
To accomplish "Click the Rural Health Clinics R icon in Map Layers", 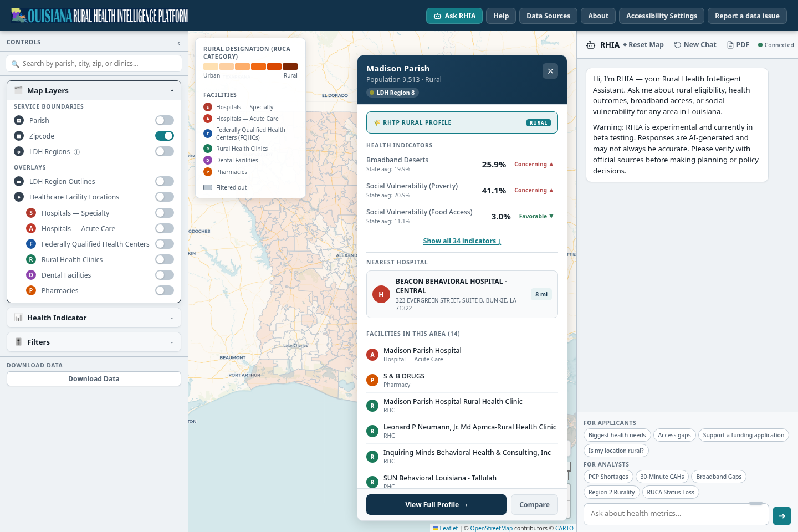I will pos(31,259).
